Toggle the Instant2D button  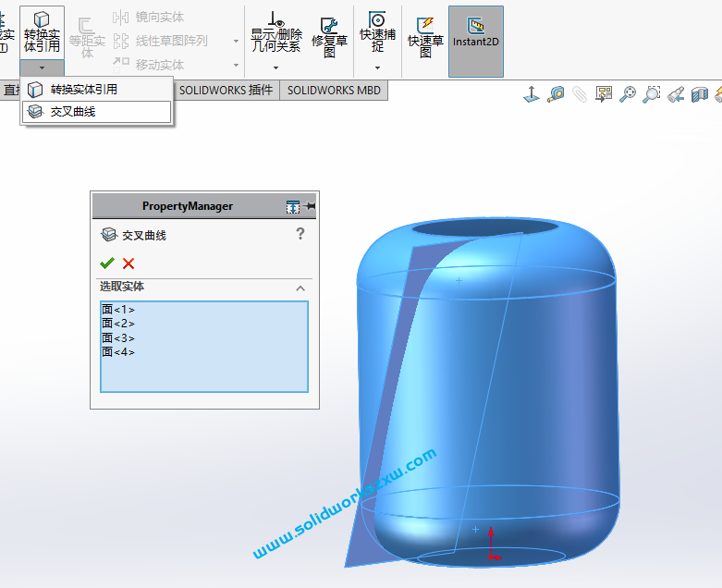pos(476,42)
